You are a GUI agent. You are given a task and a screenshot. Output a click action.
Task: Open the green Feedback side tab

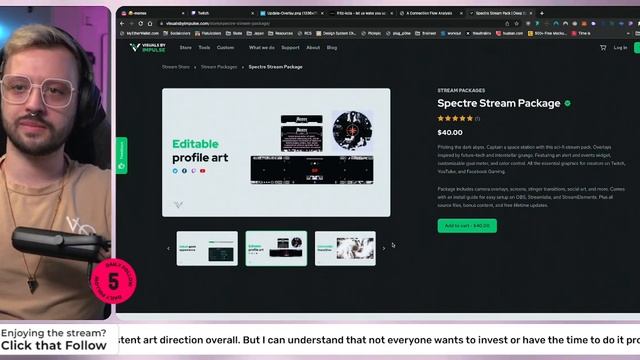point(122,156)
